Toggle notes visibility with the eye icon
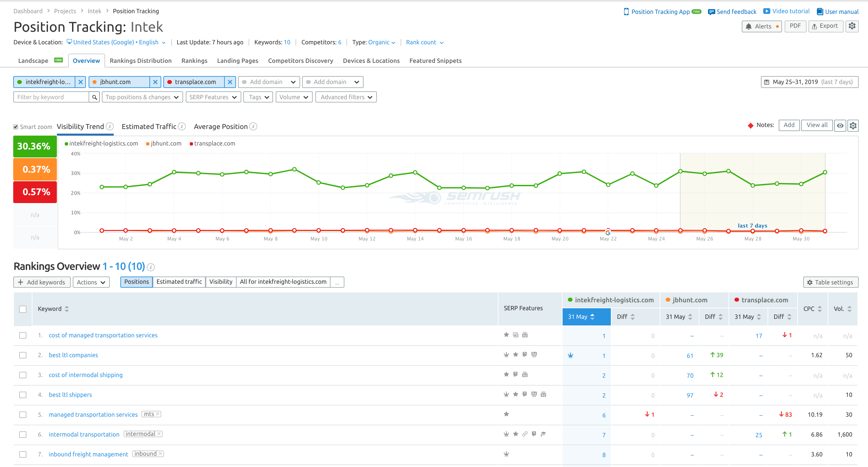 [x=840, y=126]
